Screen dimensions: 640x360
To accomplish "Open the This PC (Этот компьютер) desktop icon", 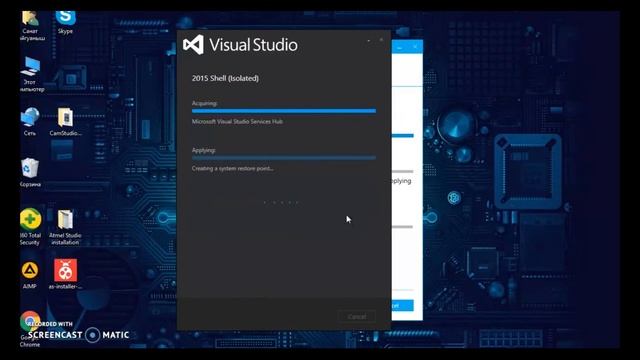I will click(31, 74).
